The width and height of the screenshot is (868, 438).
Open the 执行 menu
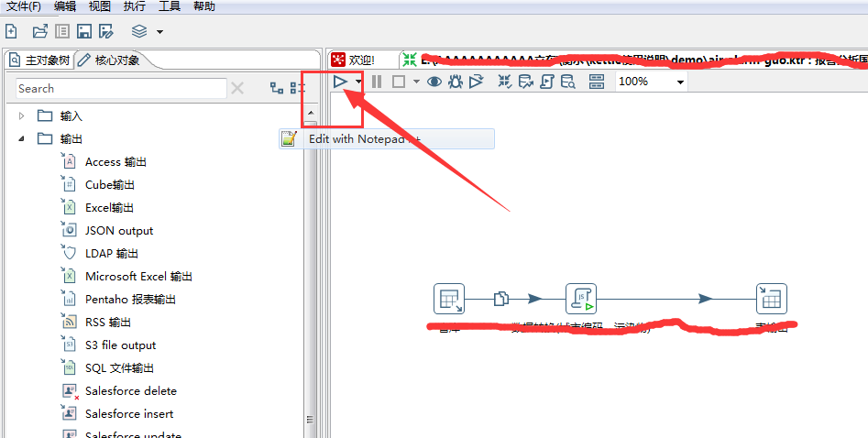(x=135, y=6)
